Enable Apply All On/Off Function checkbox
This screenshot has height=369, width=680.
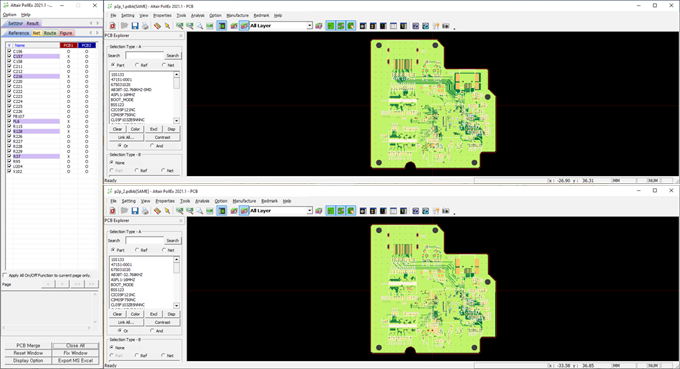5,275
